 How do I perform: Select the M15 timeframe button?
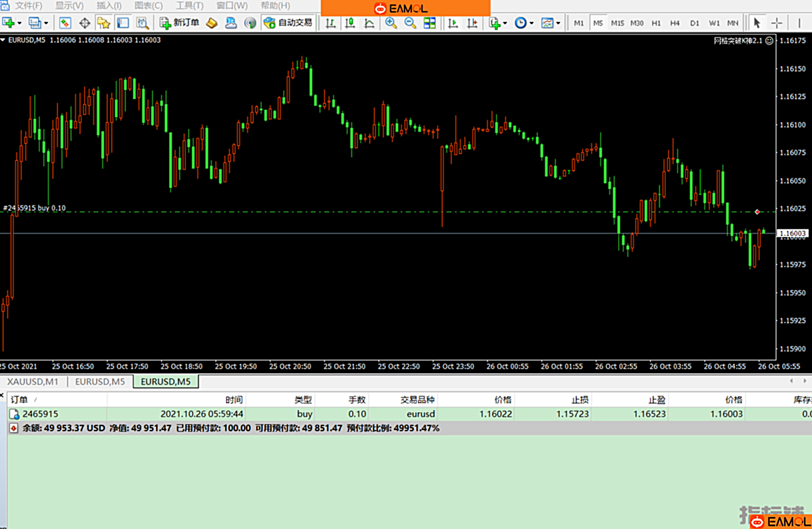point(617,23)
